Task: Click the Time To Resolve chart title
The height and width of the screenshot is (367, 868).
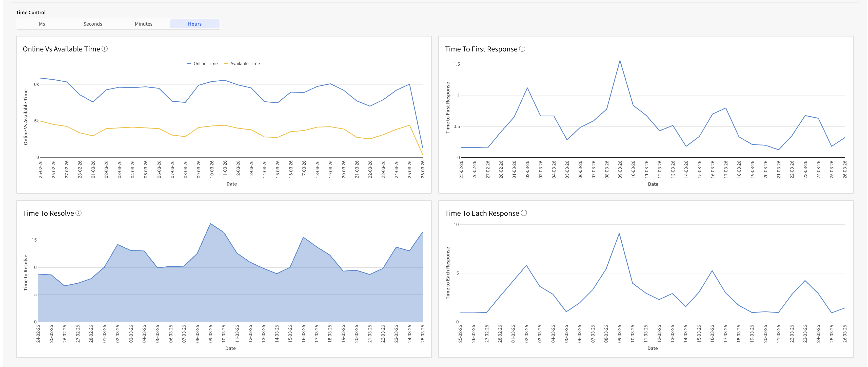Action: pos(48,213)
